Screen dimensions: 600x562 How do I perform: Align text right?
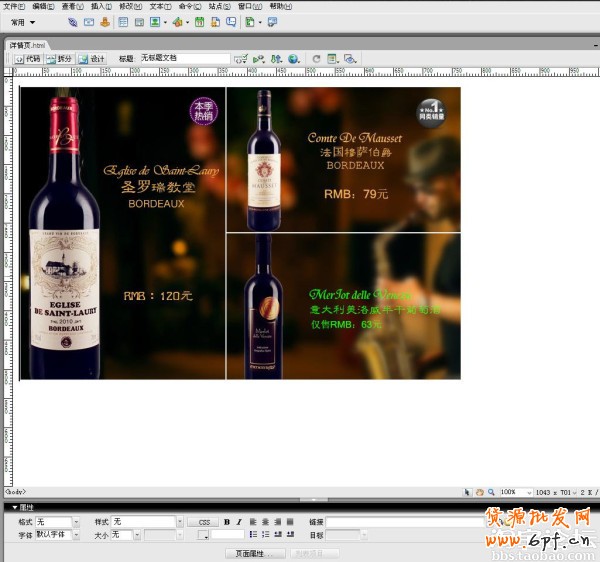coord(278,522)
